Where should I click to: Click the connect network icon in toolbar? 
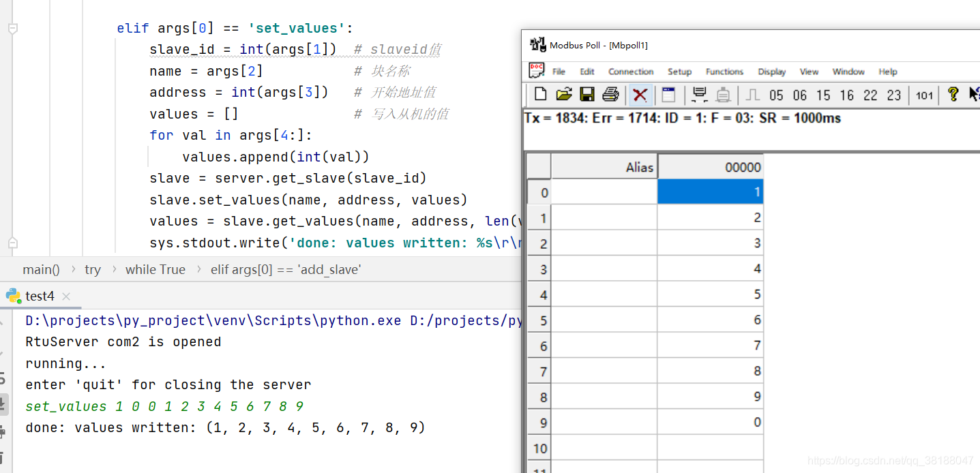(699, 95)
